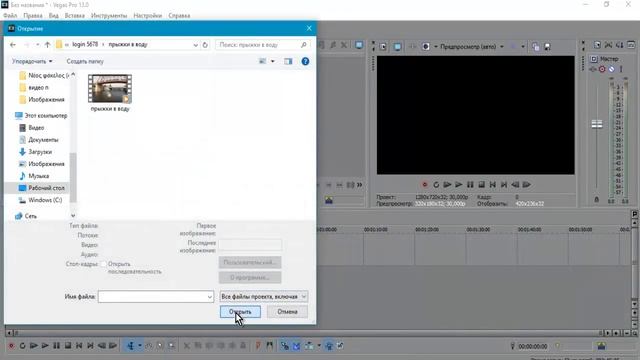
Task: Open the Настройки menu
Action: [x=148, y=16]
